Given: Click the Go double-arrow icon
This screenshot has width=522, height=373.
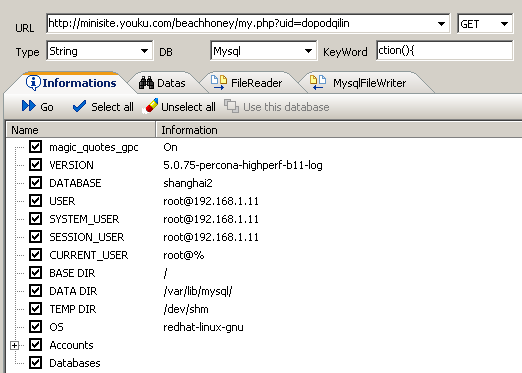Looking at the screenshot, I should pos(29,106).
